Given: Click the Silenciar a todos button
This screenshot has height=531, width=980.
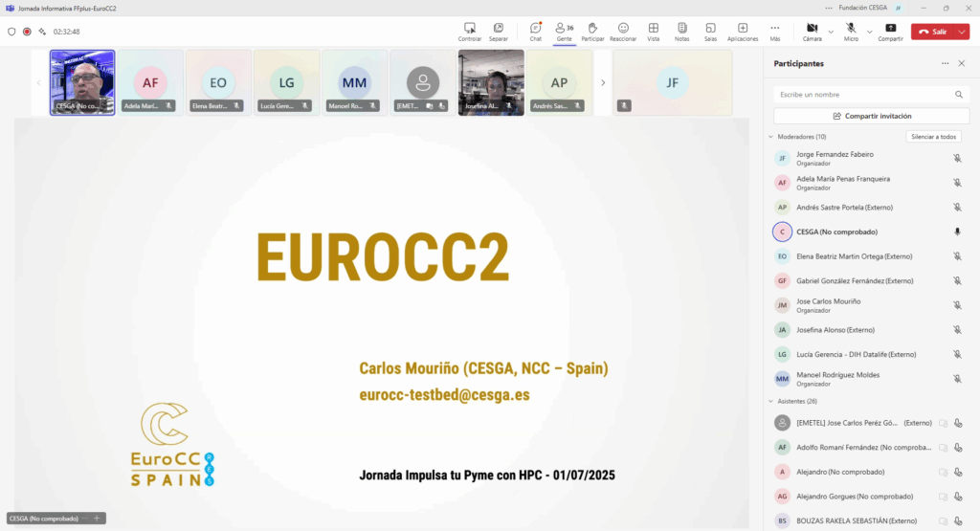Looking at the screenshot, I should coord(933,137).
